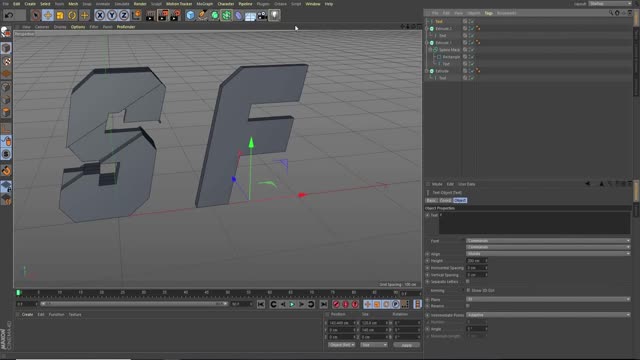Click the last used tool plus icon
This screenshot has width=640, height=360.
point(84,16)
